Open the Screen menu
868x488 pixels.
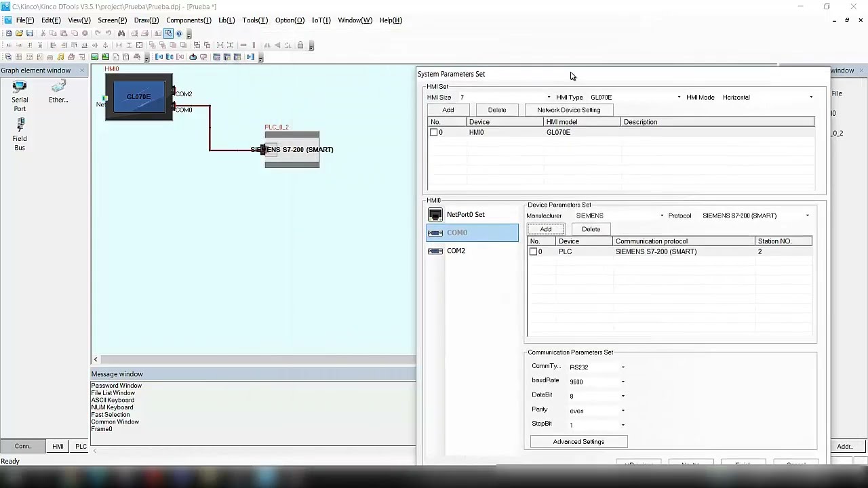point(112,20)
